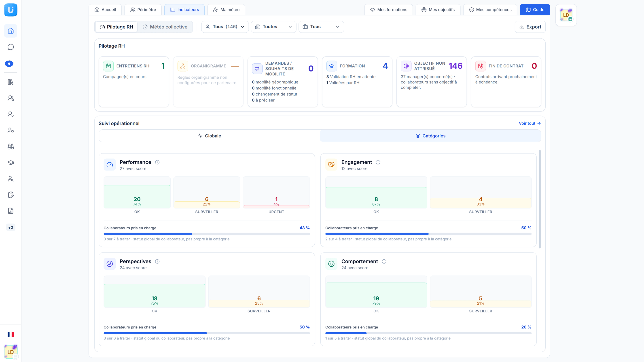Select the Catégories view toggle

pyautogui.click(x=430, y=136)
